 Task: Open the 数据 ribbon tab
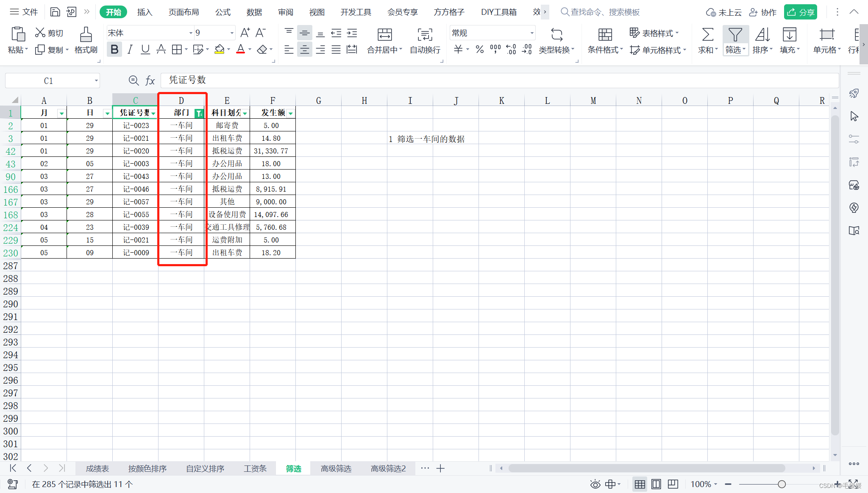[x=254, y=12]
